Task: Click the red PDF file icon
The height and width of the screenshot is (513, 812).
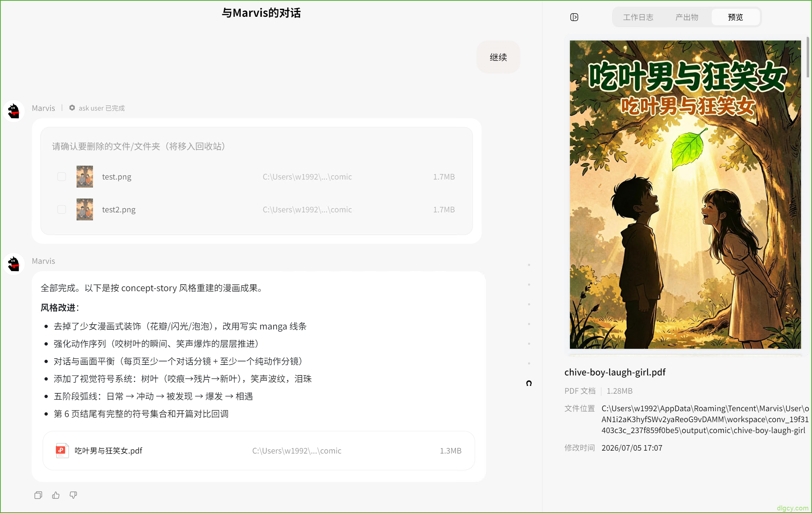Action: point(62,451)
